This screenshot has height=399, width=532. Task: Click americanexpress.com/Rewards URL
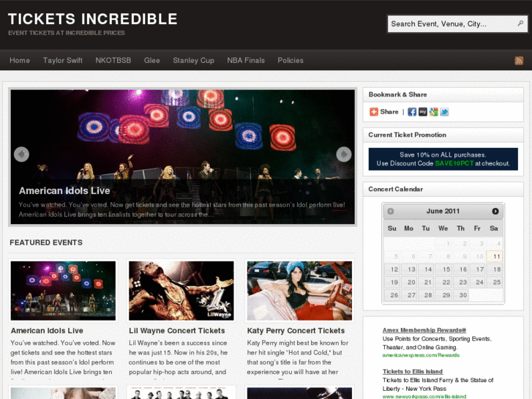pyautogui.click(x=421, y=355)
